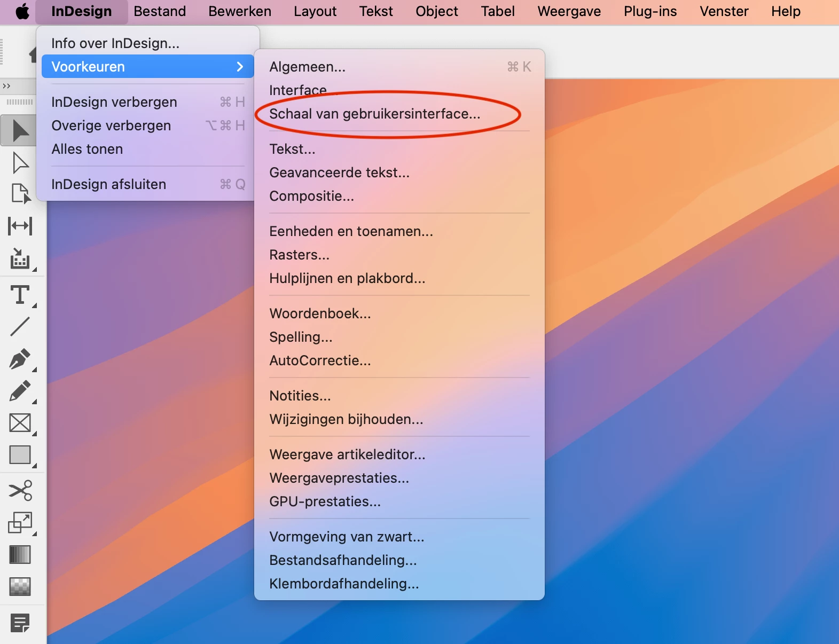Open GPU-prestaties... preferences

click(399, 501)
